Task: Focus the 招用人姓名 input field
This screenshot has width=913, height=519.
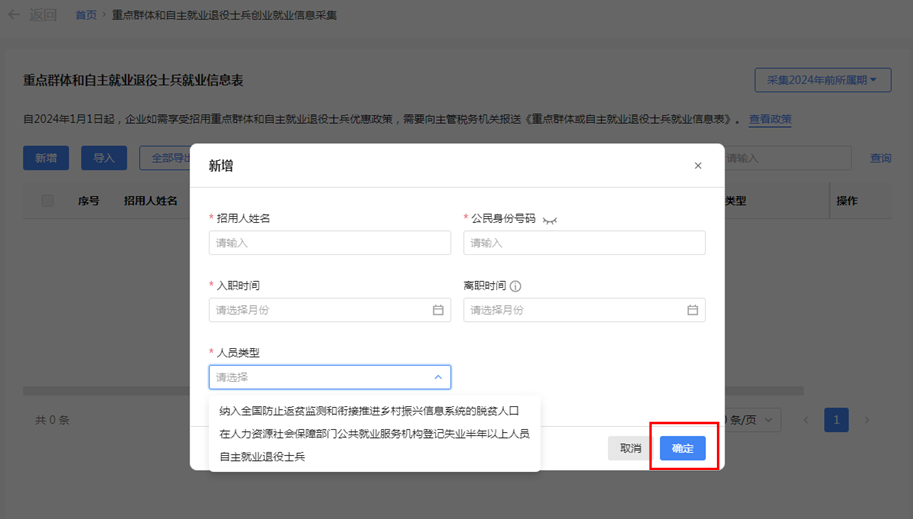Action: (x=330, y=243)
